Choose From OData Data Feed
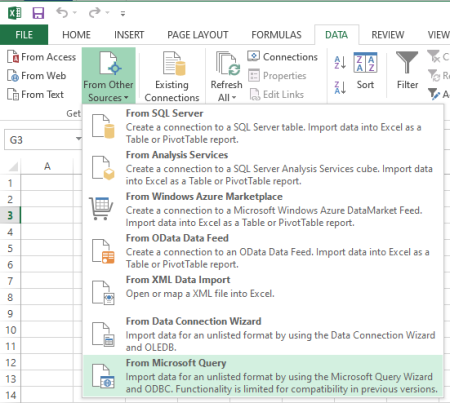The height and width of the screenshot is (403, 450). (263, 251)
